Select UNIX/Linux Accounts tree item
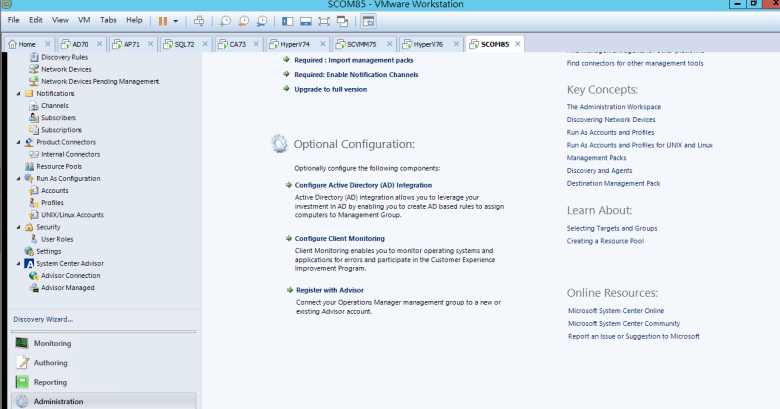This screenshot has width=780, height=409. tap(72, 214)
